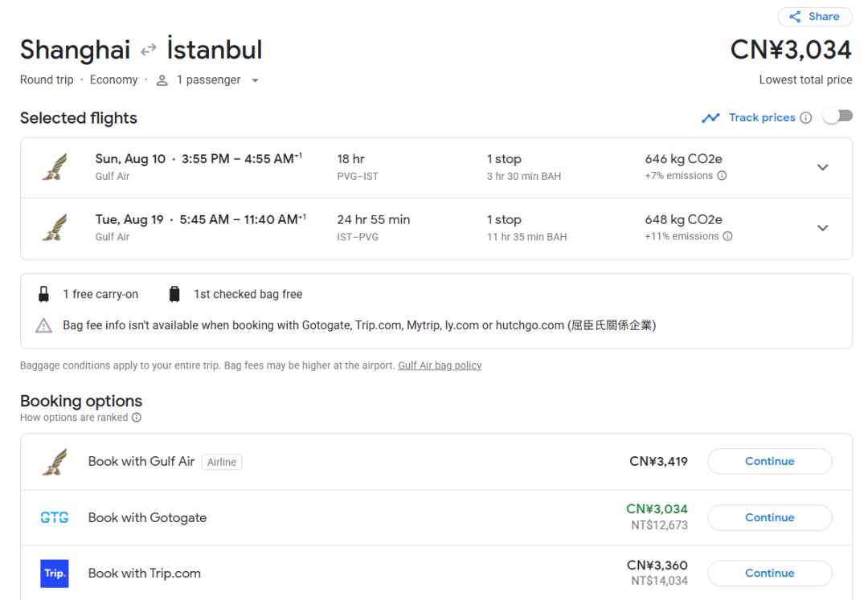Click the 646 kg CO2e emissions value
Viewport: 868px width, 600px height.
click(683, 159)
